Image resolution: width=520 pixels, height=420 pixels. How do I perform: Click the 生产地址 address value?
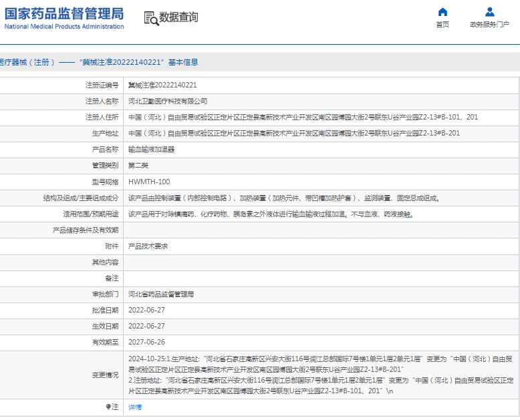(x=294, y=134)
